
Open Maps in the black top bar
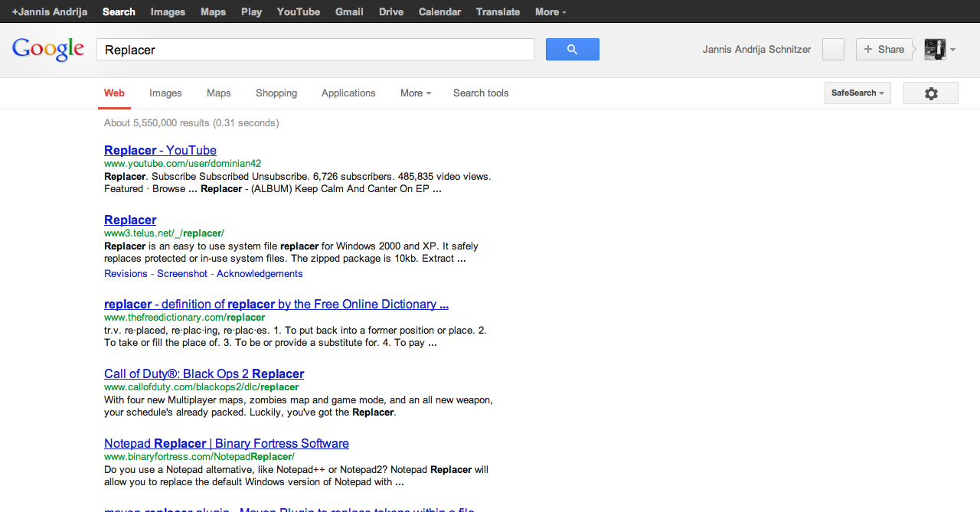[x=213, y=11]
